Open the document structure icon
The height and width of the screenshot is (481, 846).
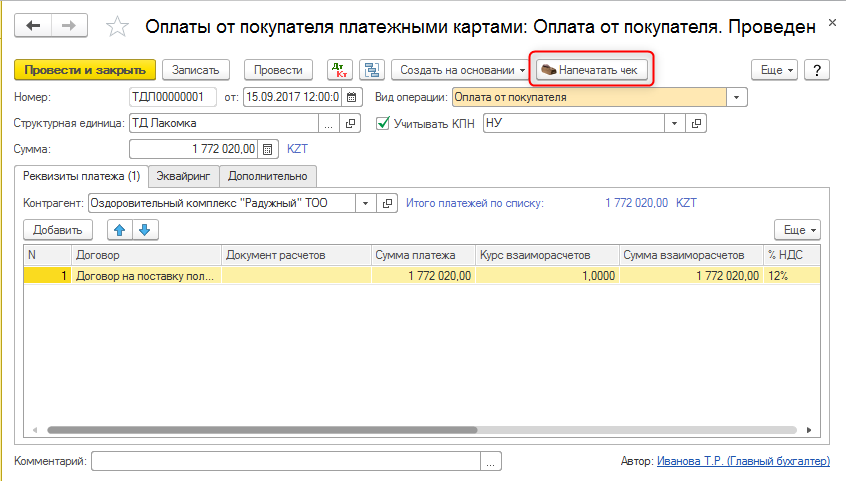coord(372,70)
